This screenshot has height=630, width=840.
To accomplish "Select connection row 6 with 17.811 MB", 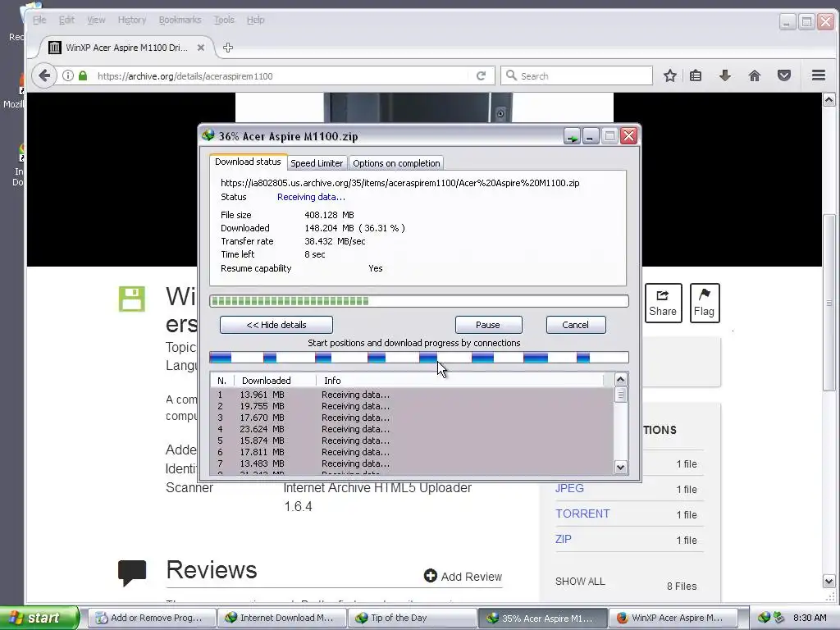I will pos(412,452).
